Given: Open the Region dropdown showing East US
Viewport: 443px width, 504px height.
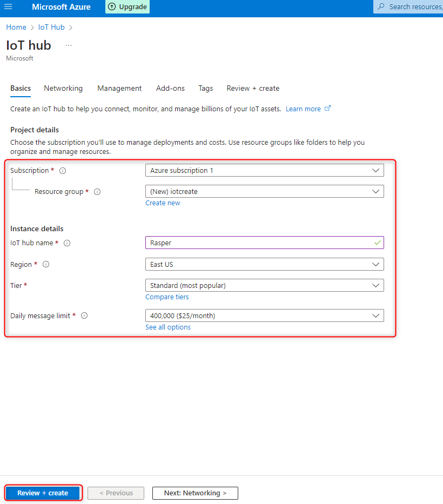Looking at the screenshot, I should (265, 264).
